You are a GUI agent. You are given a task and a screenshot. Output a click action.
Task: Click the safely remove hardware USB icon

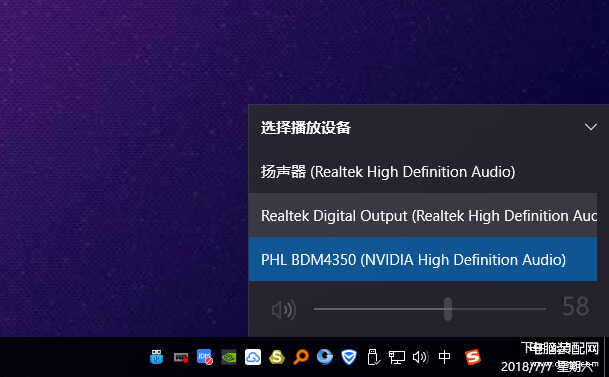click(x=373, y=357)
